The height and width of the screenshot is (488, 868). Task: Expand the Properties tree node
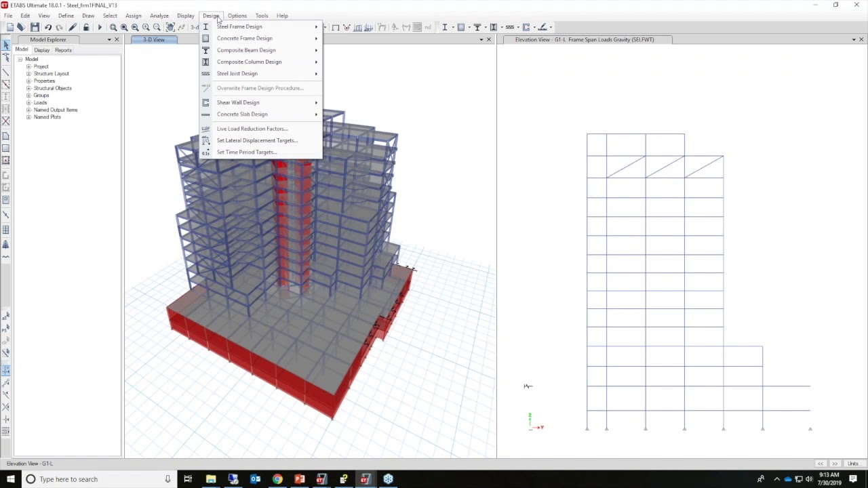pyautogui.click(x=28, y=81)
